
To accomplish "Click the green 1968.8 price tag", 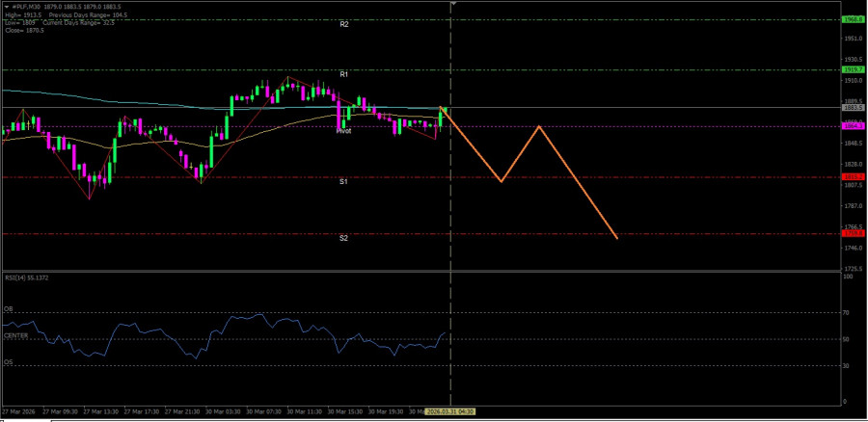I will 852,19.
